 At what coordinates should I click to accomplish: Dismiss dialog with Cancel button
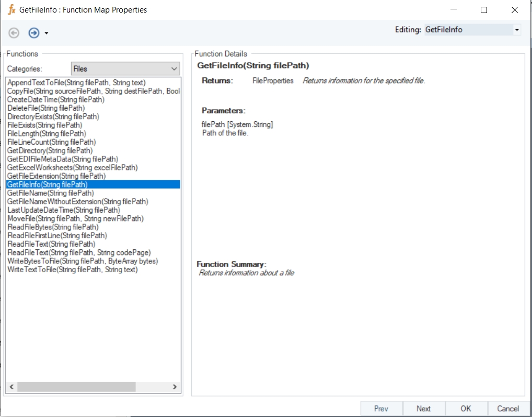point(507,409)
